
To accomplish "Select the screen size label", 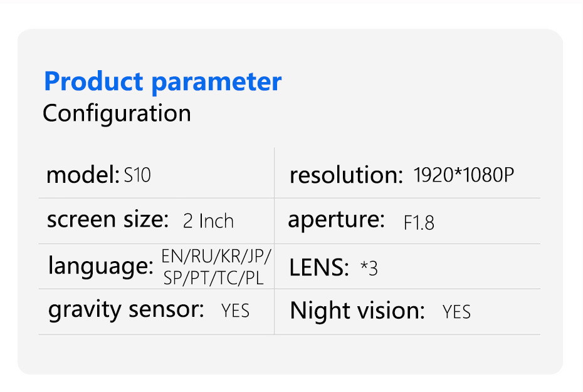I will (x=108, y=220).
